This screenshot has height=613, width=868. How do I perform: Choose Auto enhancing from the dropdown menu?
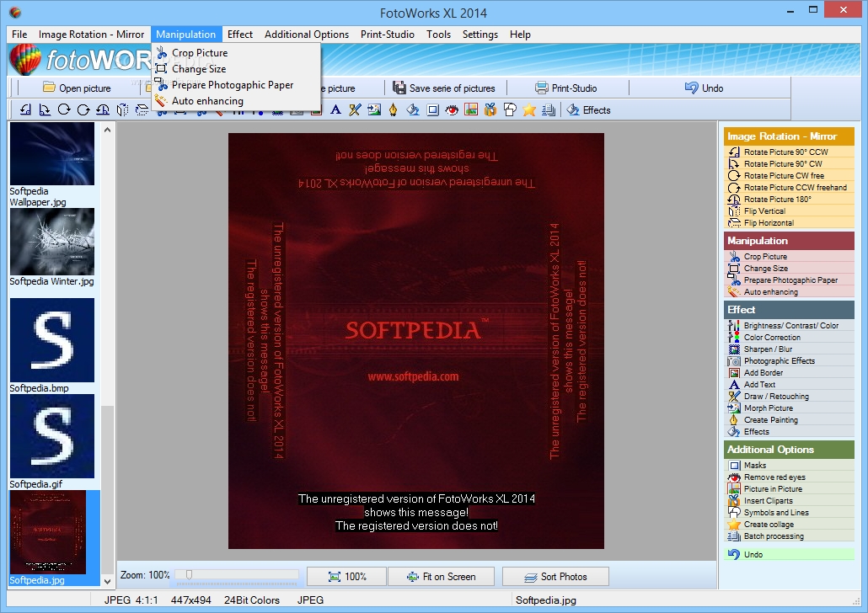pyautogui.click(x=236, y=101)
